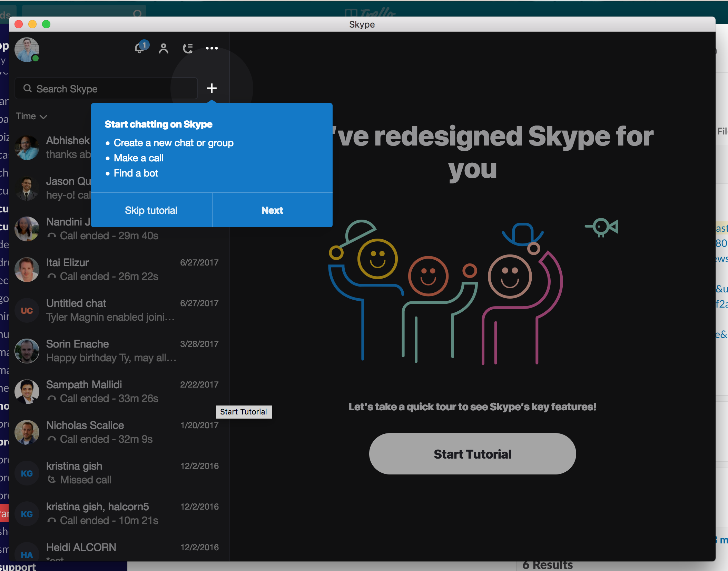Viewport: 728px width, 571px height.
Task: Open Nandini conversation with ended call
Action: pyautogui.click(x=119, y=229)
